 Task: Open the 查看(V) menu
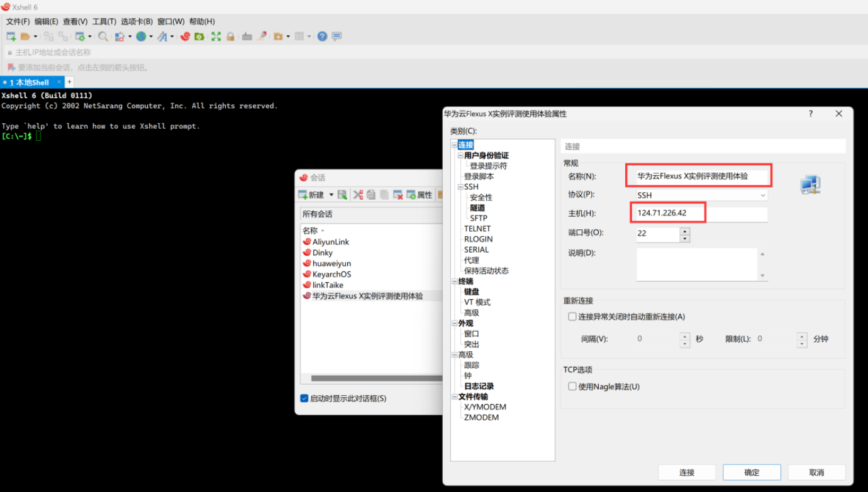[x=75, y=21]
